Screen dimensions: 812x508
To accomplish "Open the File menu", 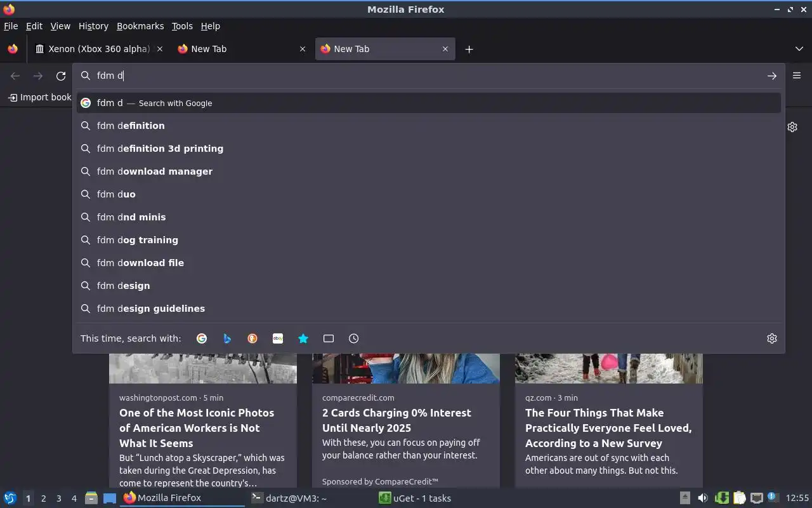I will point(11,26).
